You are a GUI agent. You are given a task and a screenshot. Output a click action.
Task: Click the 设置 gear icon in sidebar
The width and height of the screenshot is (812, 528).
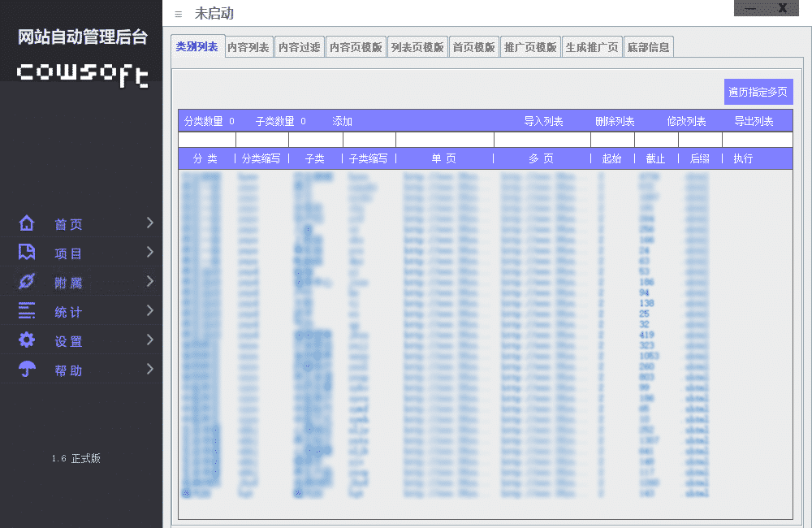click(x=27, y=340)
